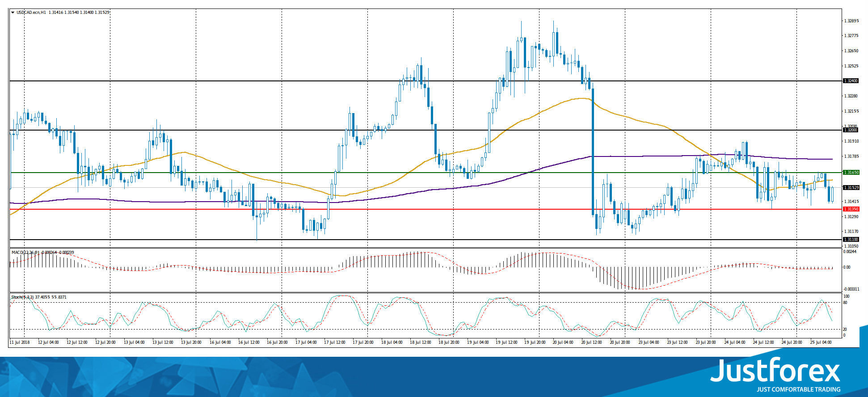
Task: Click the 17 Jul 12:00 time label
Action: [x=335, y=342]
